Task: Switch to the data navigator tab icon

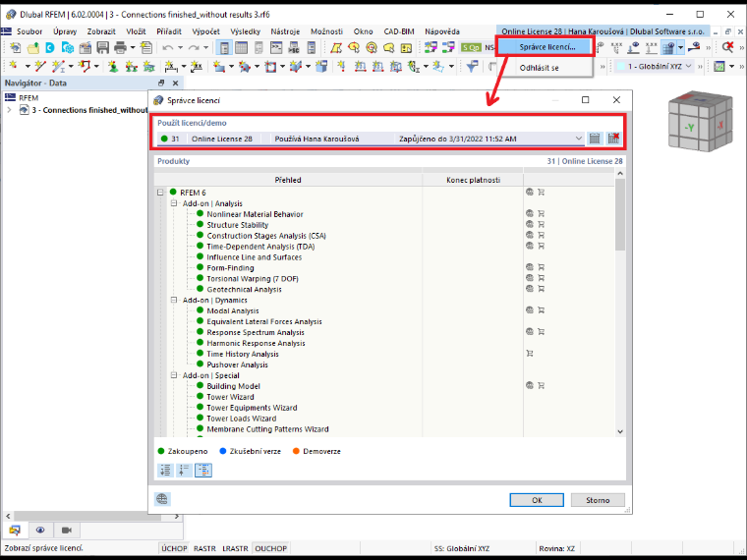Action: coord(15,530)
